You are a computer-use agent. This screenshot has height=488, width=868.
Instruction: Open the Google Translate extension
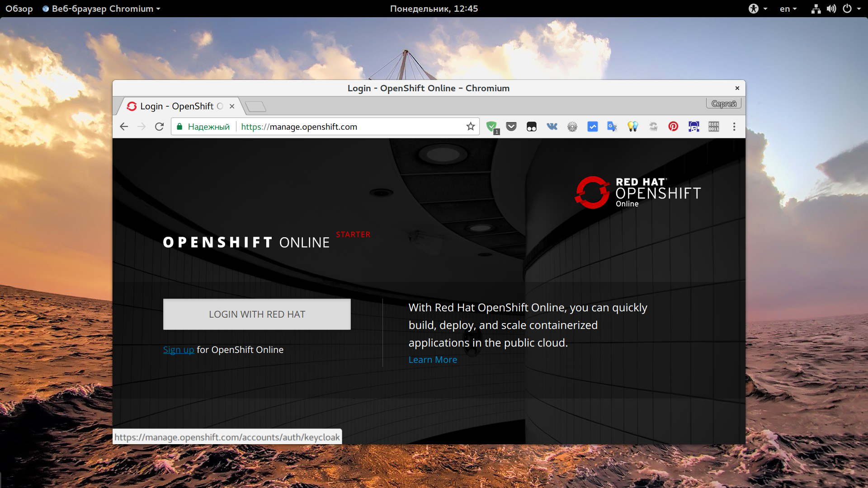[612, 127]
